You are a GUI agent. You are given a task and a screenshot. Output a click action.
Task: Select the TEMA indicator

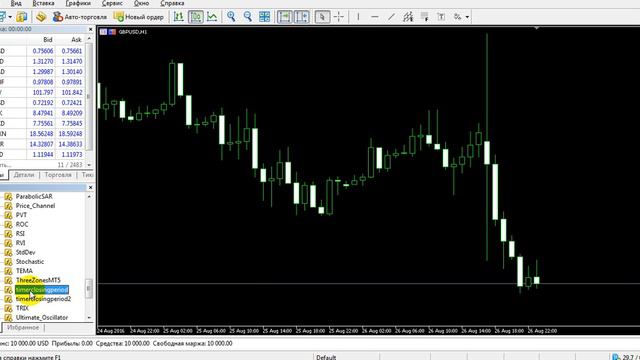[24, 271]
